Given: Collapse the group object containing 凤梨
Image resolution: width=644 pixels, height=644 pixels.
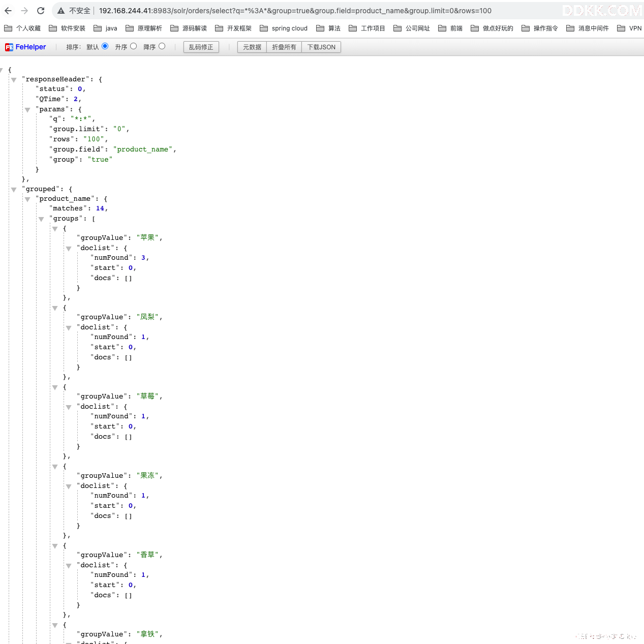Looking at the screenshot, I should coord(55,308).
